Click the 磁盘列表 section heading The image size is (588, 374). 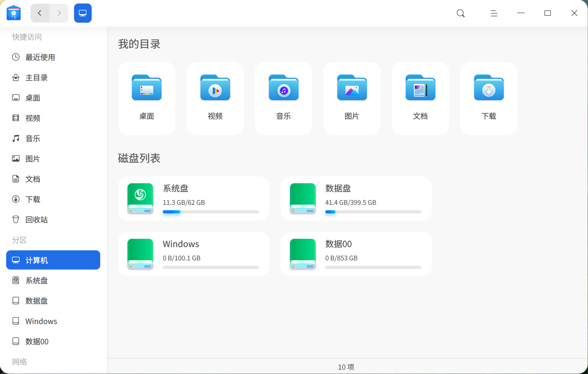(139, 158)
